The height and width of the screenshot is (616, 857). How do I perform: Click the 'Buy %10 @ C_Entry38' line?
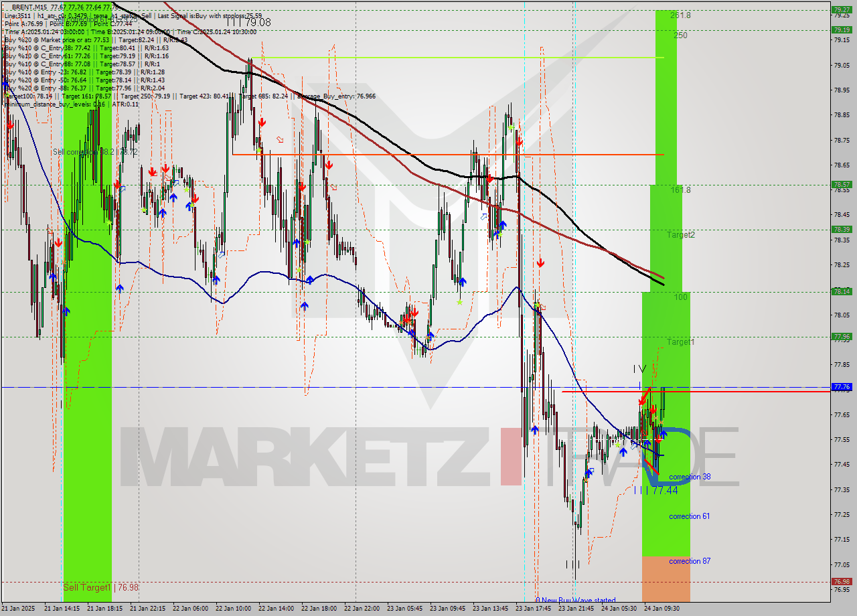86,48
